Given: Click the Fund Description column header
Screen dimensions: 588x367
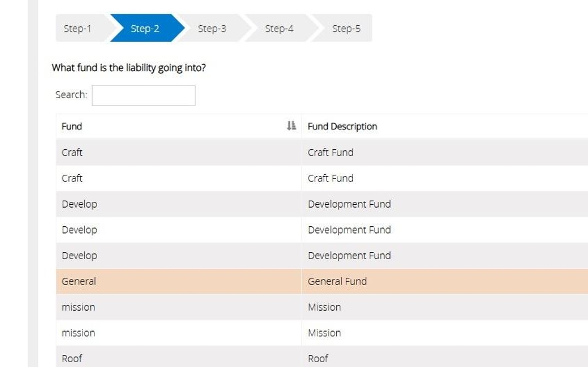Looking at the screenshot, I should 342,126.
